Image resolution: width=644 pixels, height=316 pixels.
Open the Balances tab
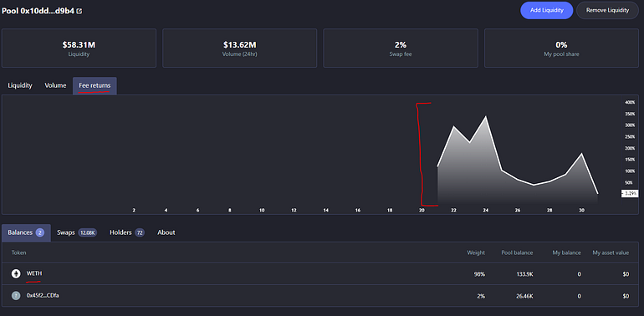coord(26,232)
